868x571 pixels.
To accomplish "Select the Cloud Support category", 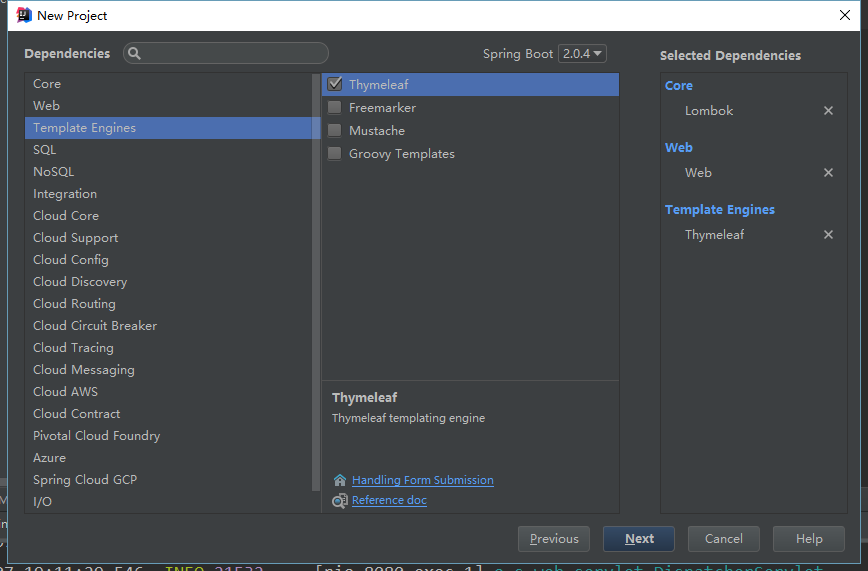I will [168, 238].
